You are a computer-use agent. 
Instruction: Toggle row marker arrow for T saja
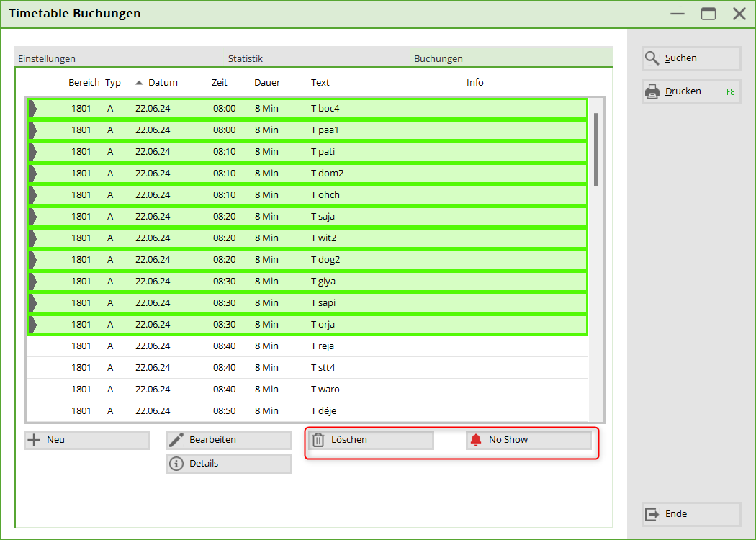click(32, 217)
